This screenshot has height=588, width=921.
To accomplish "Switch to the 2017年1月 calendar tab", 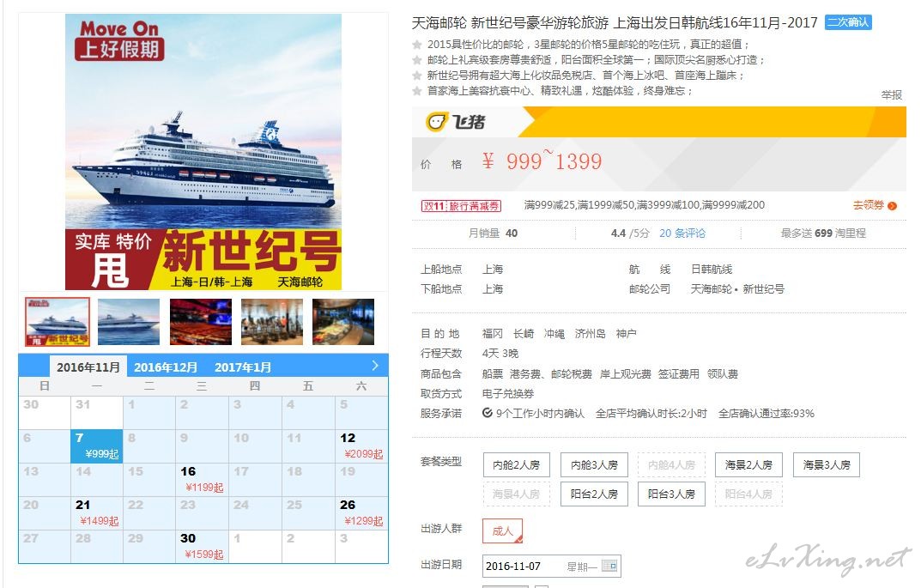I will click(x=243, y=367).
